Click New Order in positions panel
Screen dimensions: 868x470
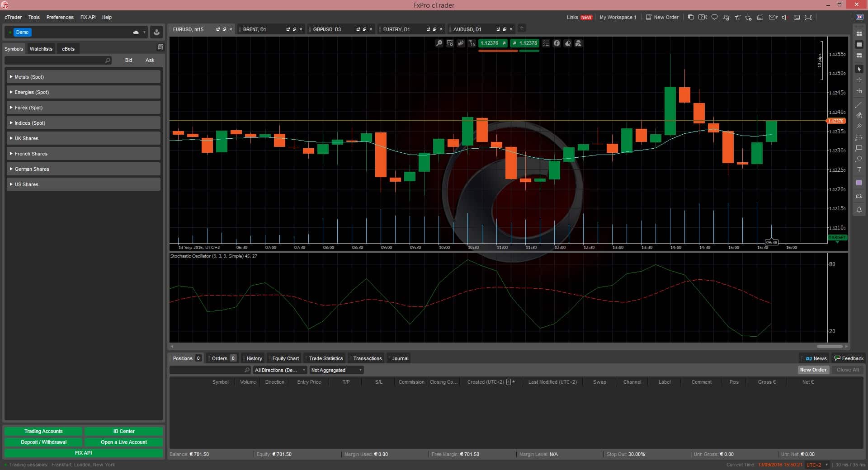click(x=813, y=370)
